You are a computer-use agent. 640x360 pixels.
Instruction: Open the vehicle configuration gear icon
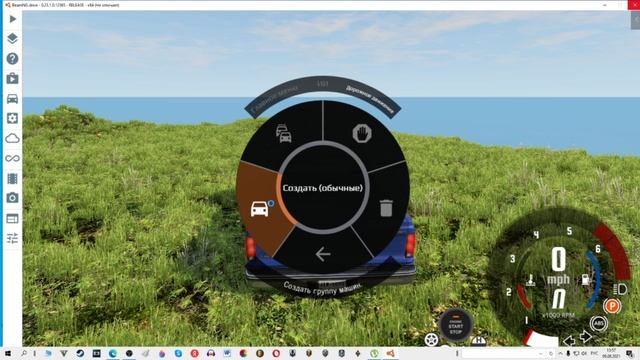coord(12,118)
